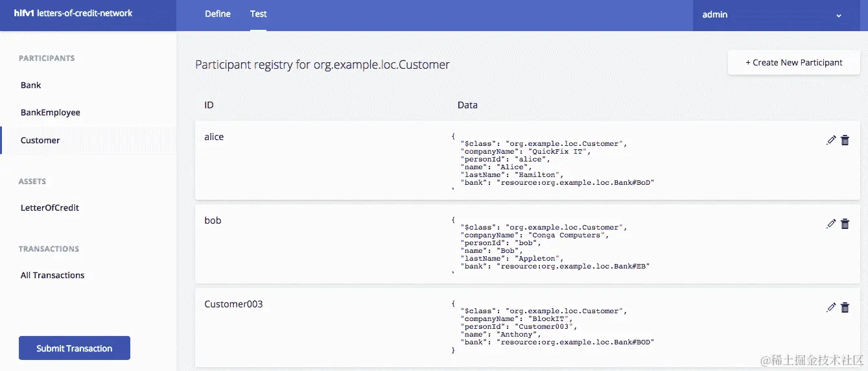Edit the Customer003 participant pencil icon
This screenshot has height=371, width=868.
tap(831, 307)
